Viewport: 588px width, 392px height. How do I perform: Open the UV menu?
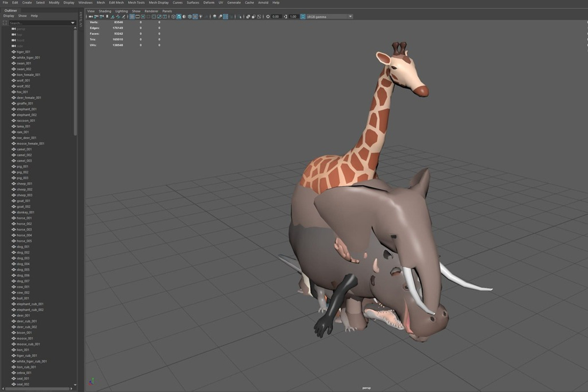pos(221,2)
